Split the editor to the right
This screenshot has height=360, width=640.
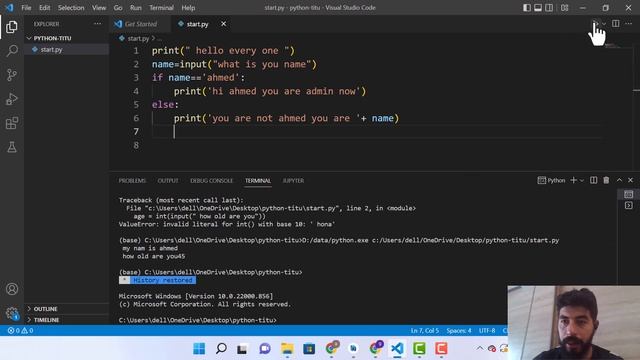pos(616,24)
